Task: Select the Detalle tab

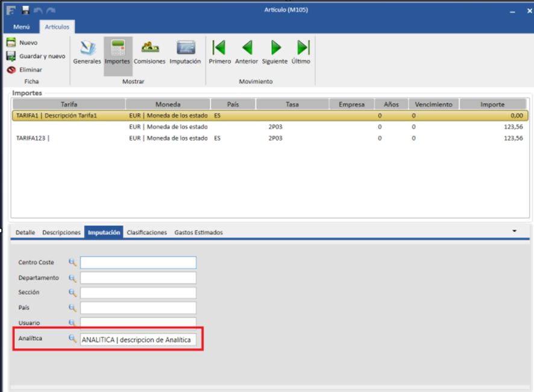Action: click(x=25, y=232)
